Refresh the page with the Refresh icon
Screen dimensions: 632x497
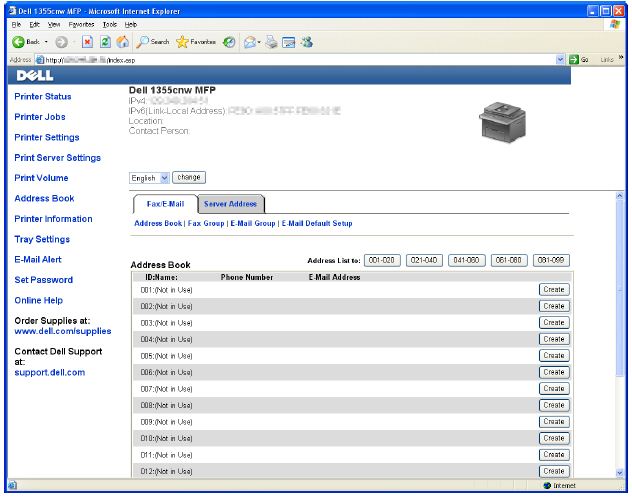tap(106, 41)
